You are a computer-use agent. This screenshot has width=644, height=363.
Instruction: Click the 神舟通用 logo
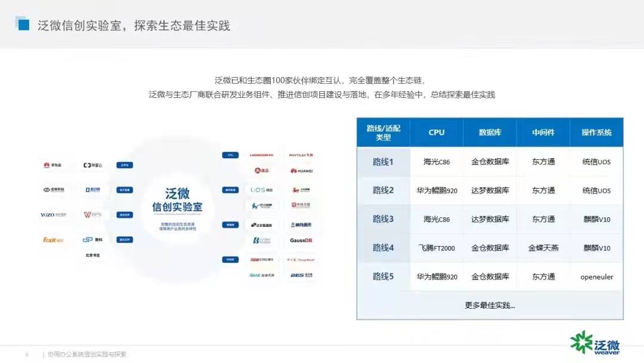click(301, 225)
